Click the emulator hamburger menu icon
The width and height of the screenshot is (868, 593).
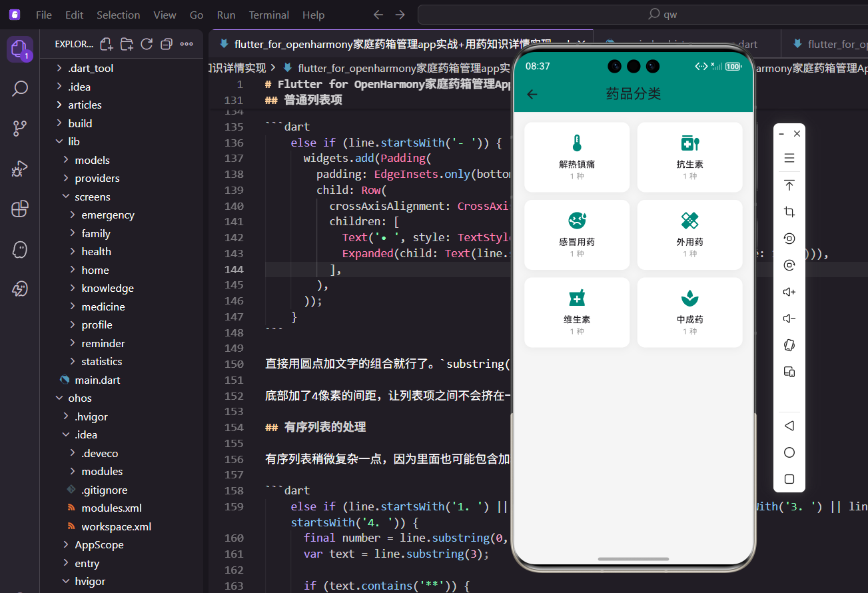(789, 158)
